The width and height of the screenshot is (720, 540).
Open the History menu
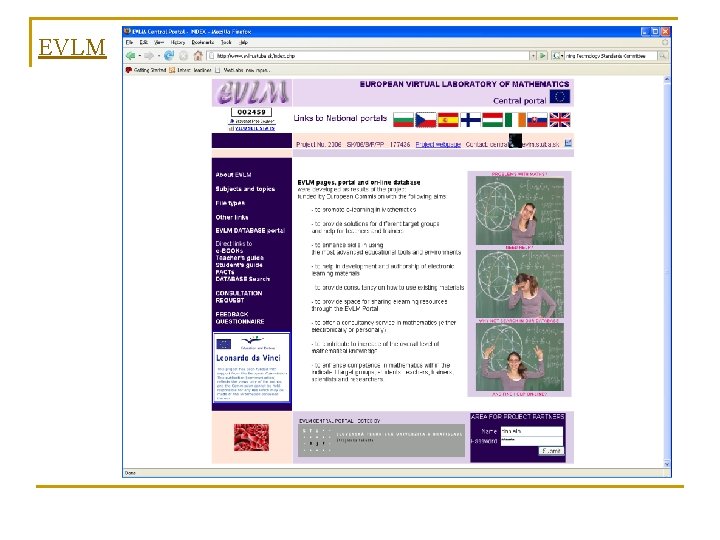click(x=178, y=42)
